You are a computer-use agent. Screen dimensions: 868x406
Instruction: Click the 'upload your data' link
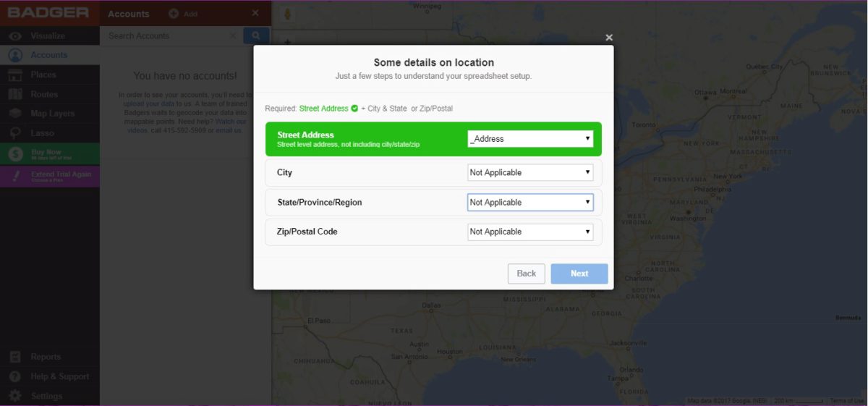click(148, 103)
